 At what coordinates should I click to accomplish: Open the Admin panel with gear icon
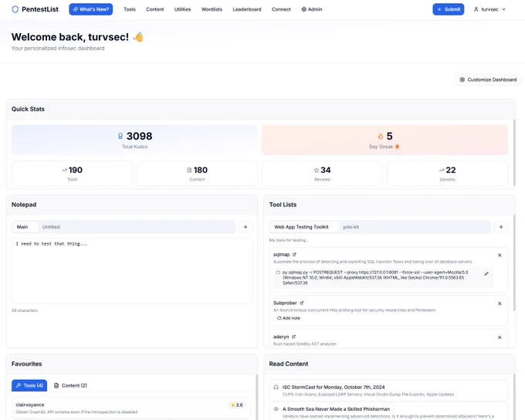click(312, 9)
